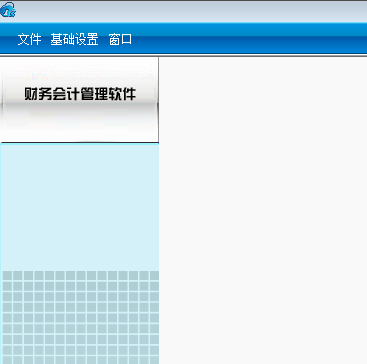367x364 pixels.
Task: Click the divider between sidebar and workspace
Action: (159, 210)
